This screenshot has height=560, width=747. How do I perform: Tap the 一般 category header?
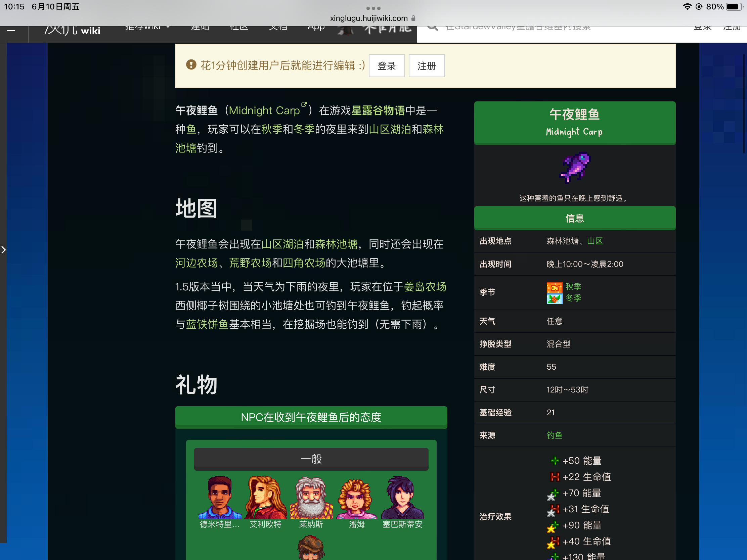tap(311, 459)
